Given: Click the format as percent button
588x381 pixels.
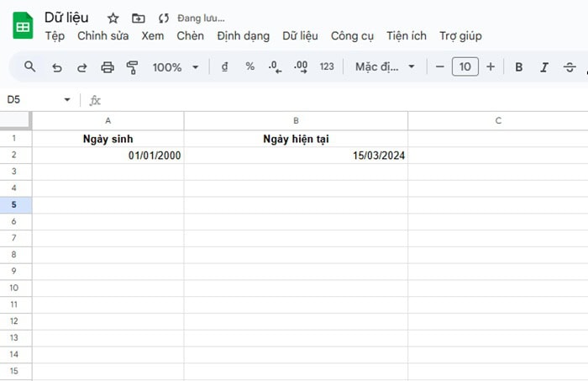Looking at the screenshot, I should 249,66.
